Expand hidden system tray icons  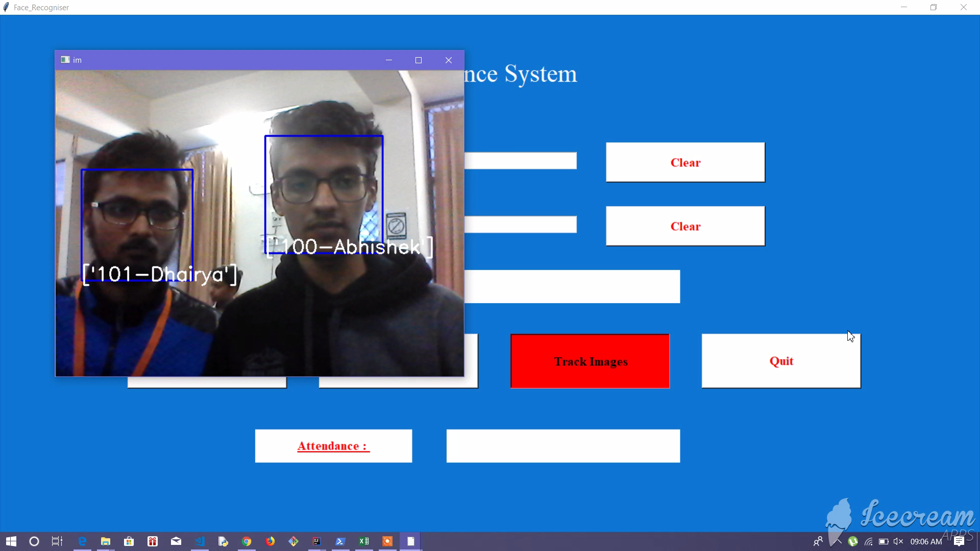(839, 541)
